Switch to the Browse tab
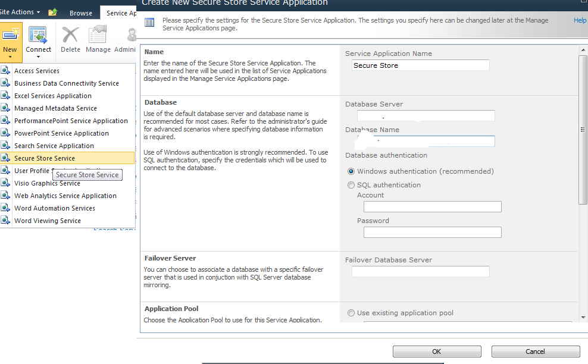Image resolution: width=588 pixels, height=364 pixels. (81, 13)
